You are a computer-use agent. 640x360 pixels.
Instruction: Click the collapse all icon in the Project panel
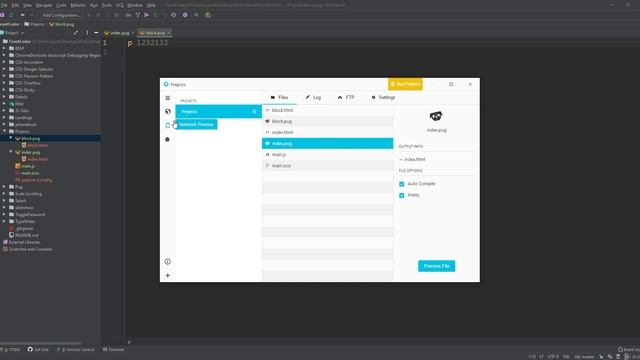coord(76,33)
